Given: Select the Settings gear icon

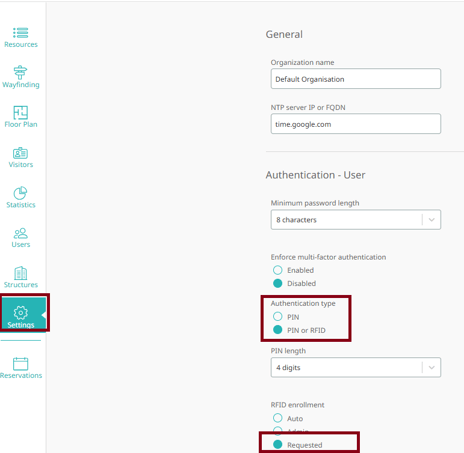Looking at the screenshot, I should tap(21, 313).
